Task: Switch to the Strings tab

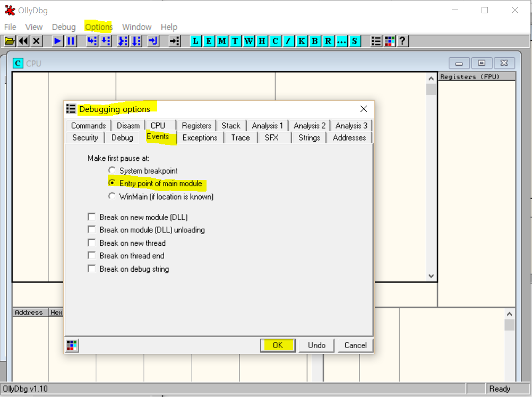Action: click(309, 137)
